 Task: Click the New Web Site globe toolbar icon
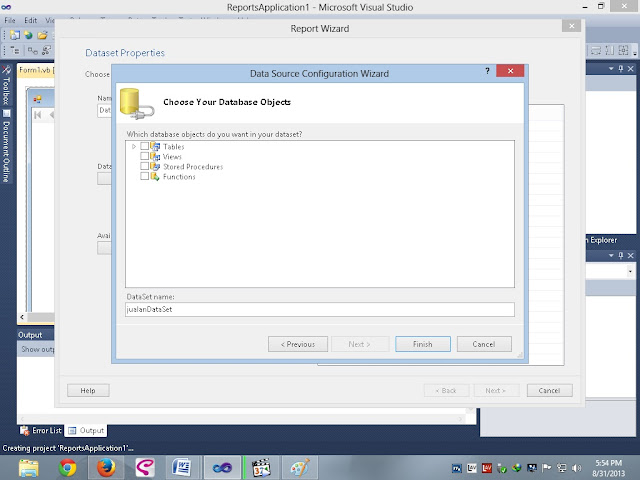pos(29,36)
